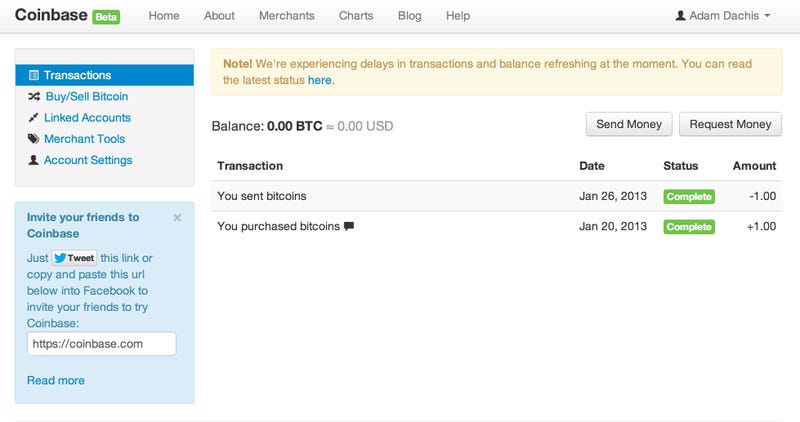Click the Read more link

click(56, 381)
